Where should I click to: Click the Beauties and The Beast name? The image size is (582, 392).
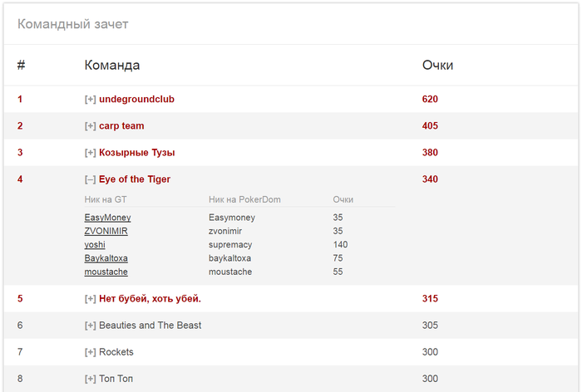pyautogui.click(x=150, y=326)
